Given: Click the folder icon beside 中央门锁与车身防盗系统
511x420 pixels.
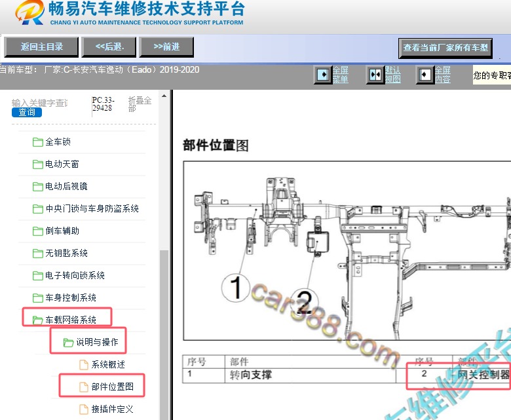Looking at the screenshot, I should pyautogui.click(x=38, y=209).
